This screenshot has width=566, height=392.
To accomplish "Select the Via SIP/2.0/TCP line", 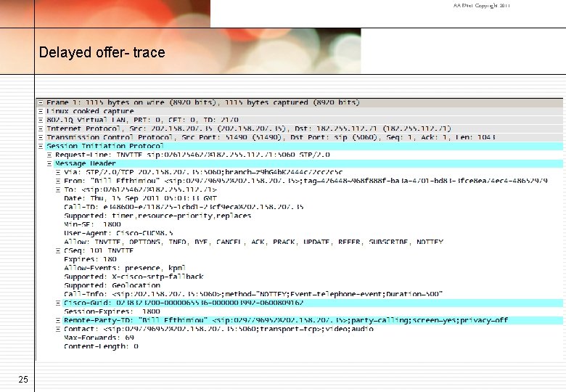I will (x=203, y=172).
